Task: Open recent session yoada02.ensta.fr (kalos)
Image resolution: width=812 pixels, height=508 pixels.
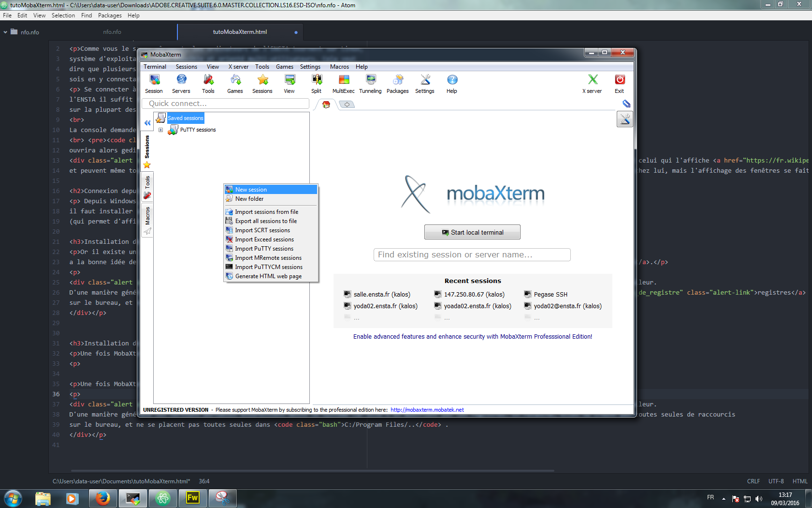Action: (x=473, y=306)
